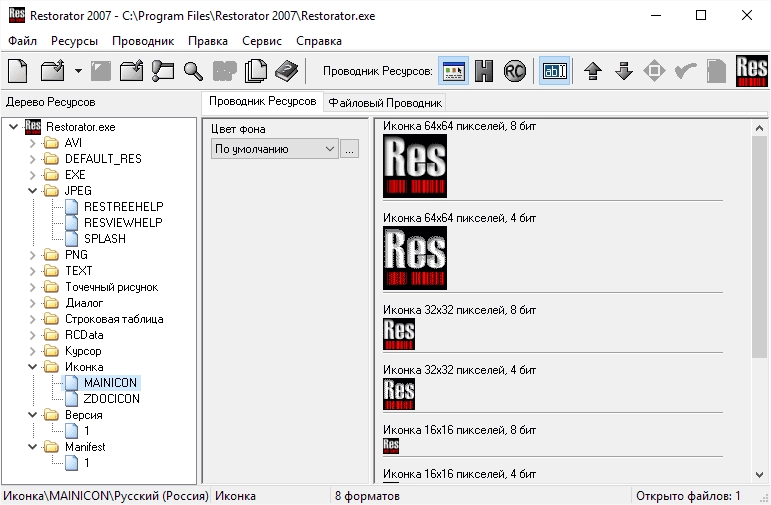The width and height of the screenshot is (771, 505).
Task: Switch to Файловый Проводник tab
Action: (385, 103)
